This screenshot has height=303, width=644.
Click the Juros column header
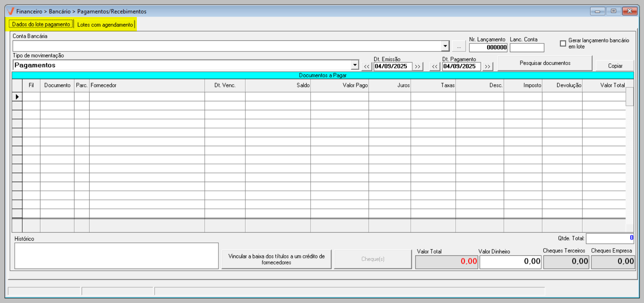tap(390, 85)
